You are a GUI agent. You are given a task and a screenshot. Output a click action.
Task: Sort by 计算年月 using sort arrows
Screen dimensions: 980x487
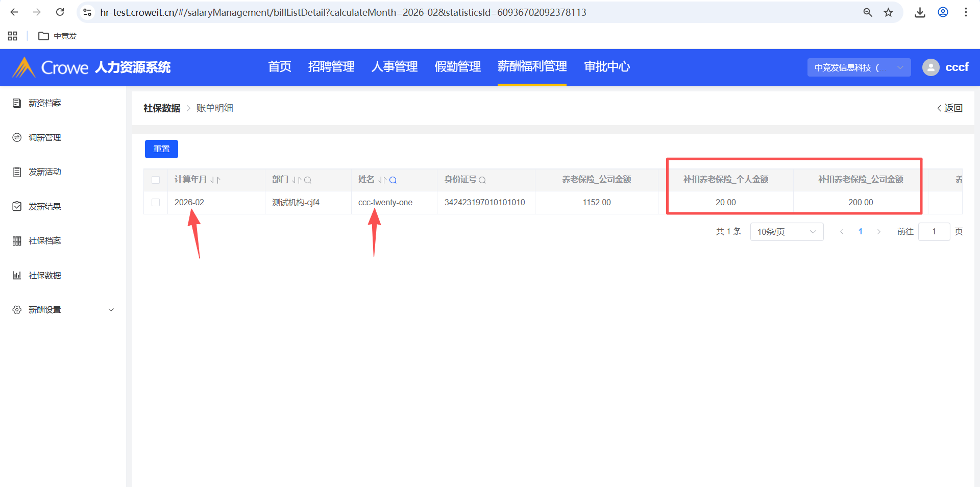point(215,180)
